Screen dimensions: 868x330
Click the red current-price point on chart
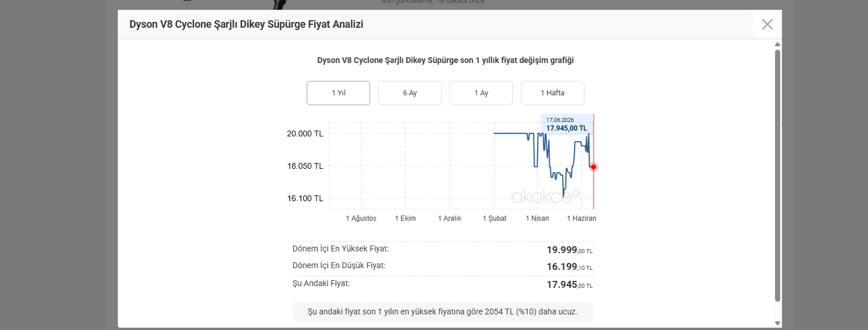point(594,167)
